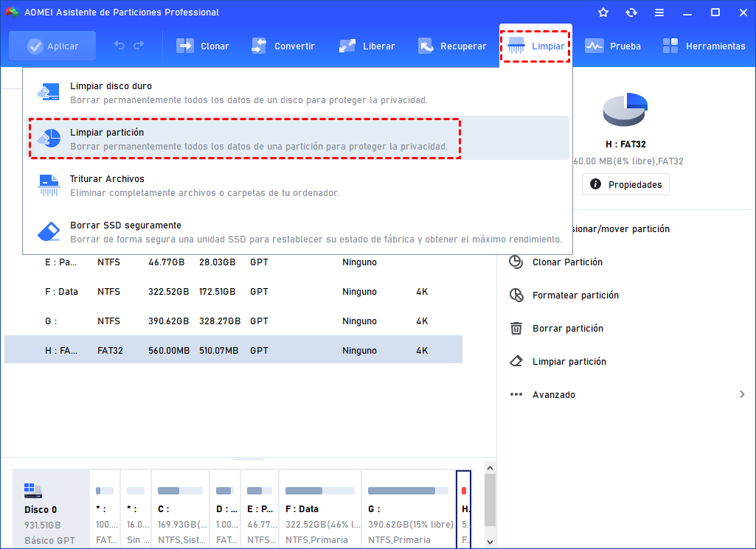The height and width of the screenshot is (549, 756).
Task: Click the Borrar SSD eraser icon
Action: tap(49, 231)
